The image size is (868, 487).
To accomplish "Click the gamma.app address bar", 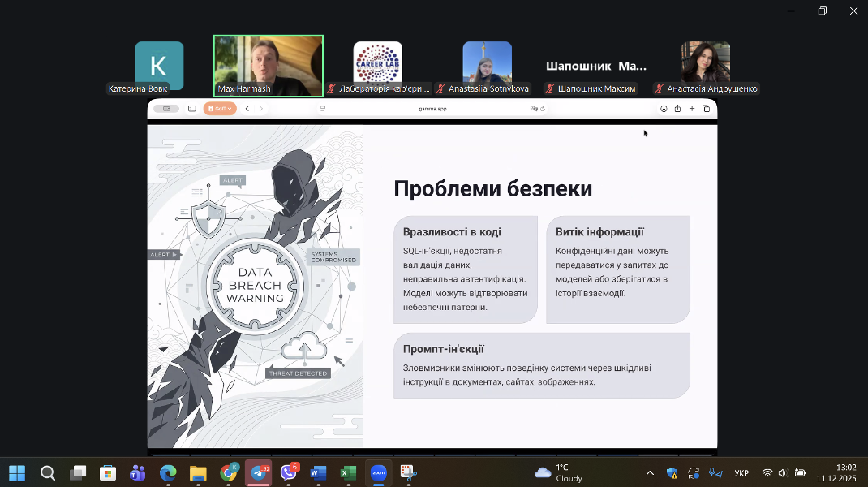I will (432, 109).
